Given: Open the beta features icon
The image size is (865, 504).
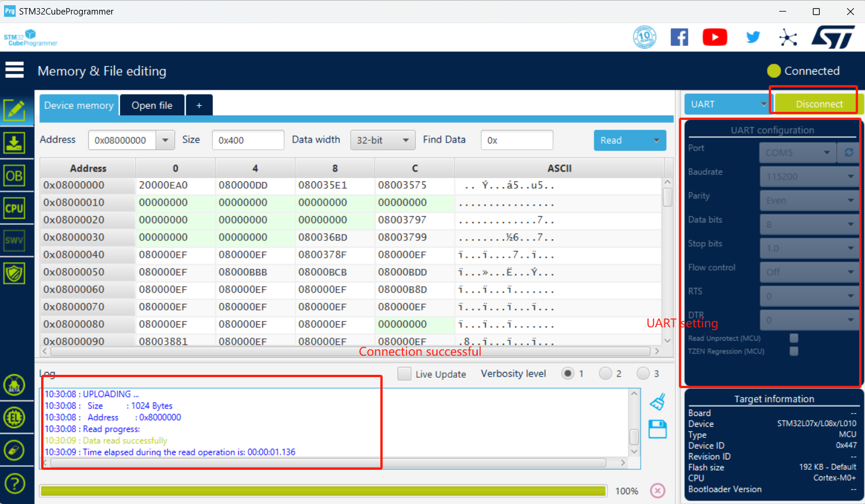Looking at the screenshot, I should click(14, 385).
